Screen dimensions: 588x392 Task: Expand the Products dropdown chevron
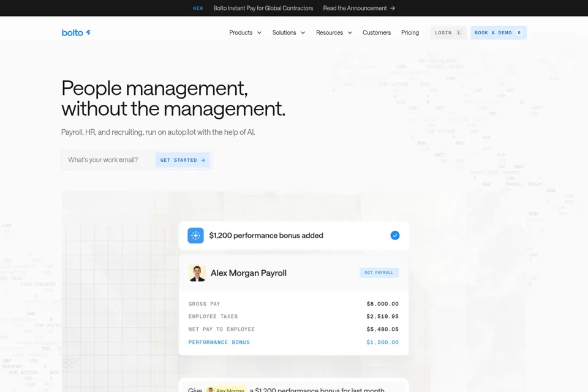(x=259, y=32)
